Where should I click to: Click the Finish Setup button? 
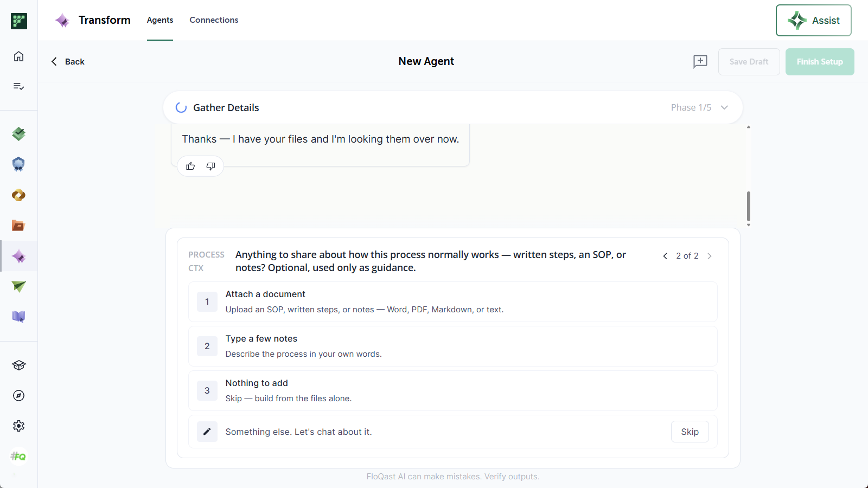coord(820,62)
